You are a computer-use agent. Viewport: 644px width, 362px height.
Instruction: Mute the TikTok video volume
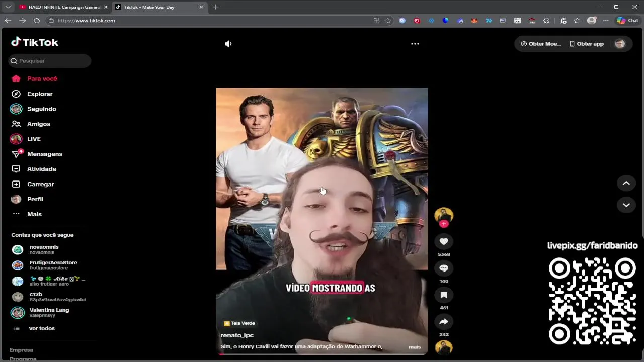(x=228, y=44)
